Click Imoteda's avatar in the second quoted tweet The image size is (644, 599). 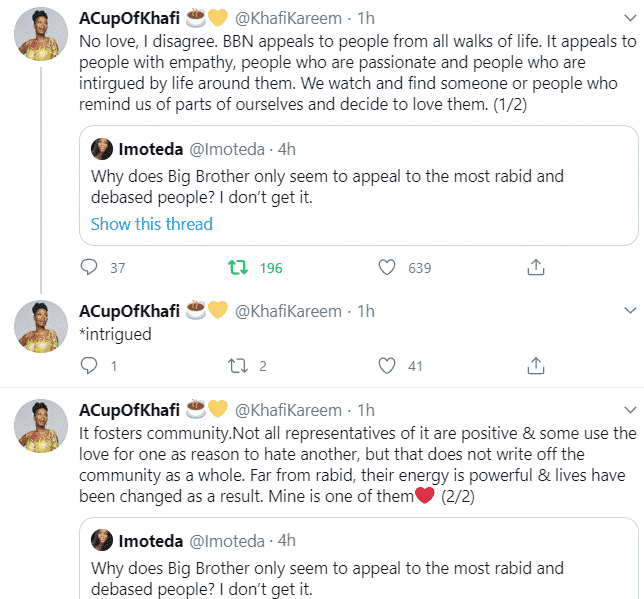point(102,541)
